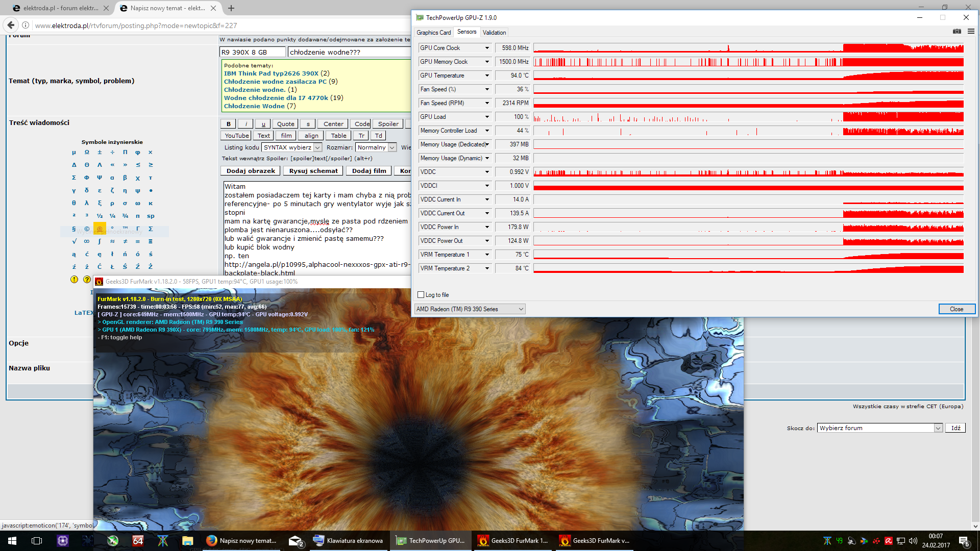The height and width of the screenshot is (551, 980).
Task: Click the Dodaj obrazek button
Action: (x=251, y=171)
